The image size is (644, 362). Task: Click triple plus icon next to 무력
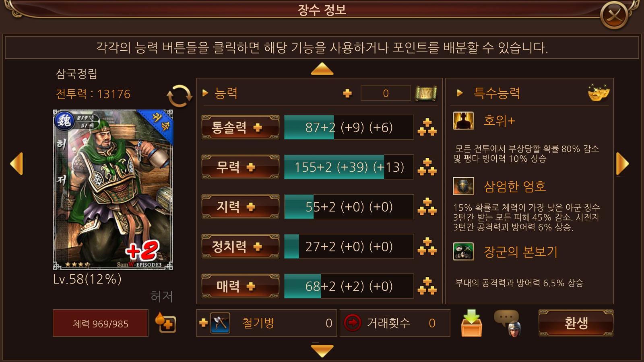tap(427, 167)
